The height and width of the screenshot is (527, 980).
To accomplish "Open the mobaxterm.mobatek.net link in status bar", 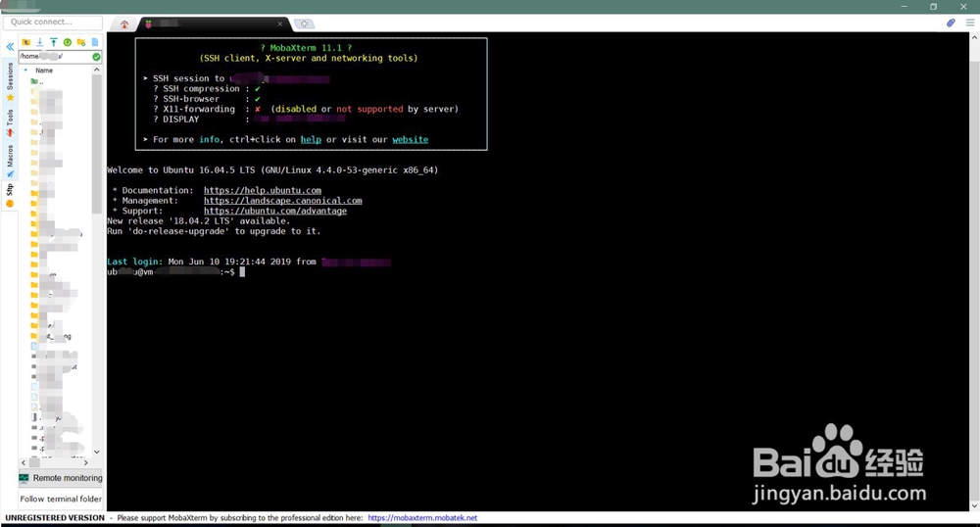I will [422, 517].
